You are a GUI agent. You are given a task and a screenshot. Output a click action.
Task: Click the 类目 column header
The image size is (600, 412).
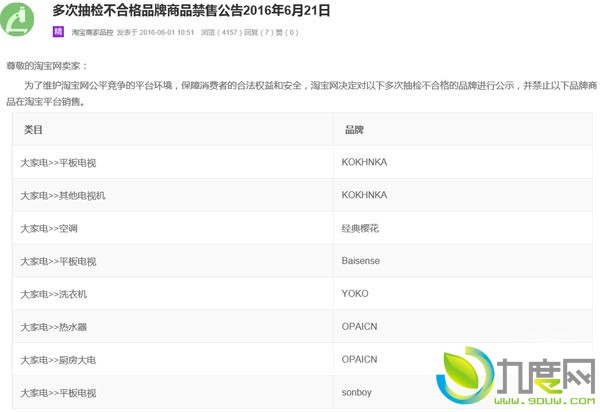click(x=33, y=130)
